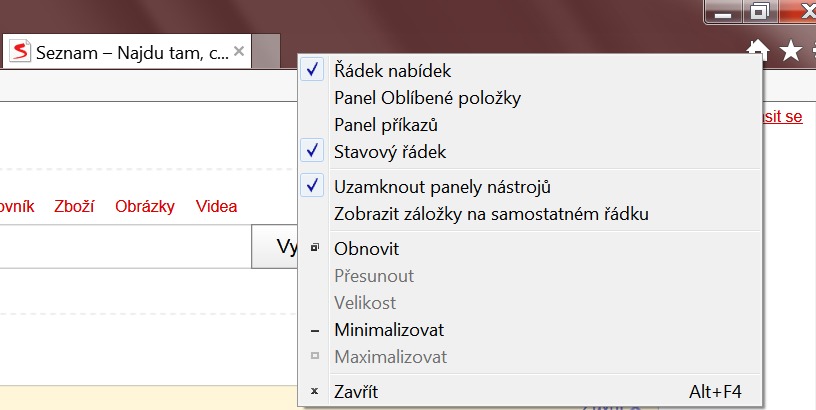Open the new tab button beside Seznam tab

tap(266, 51)
